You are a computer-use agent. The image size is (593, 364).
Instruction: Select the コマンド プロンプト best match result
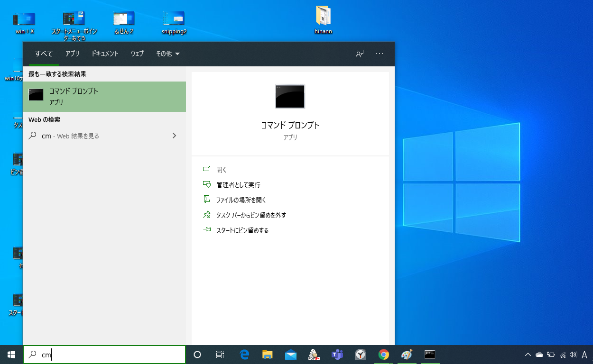tap(104, 97)
